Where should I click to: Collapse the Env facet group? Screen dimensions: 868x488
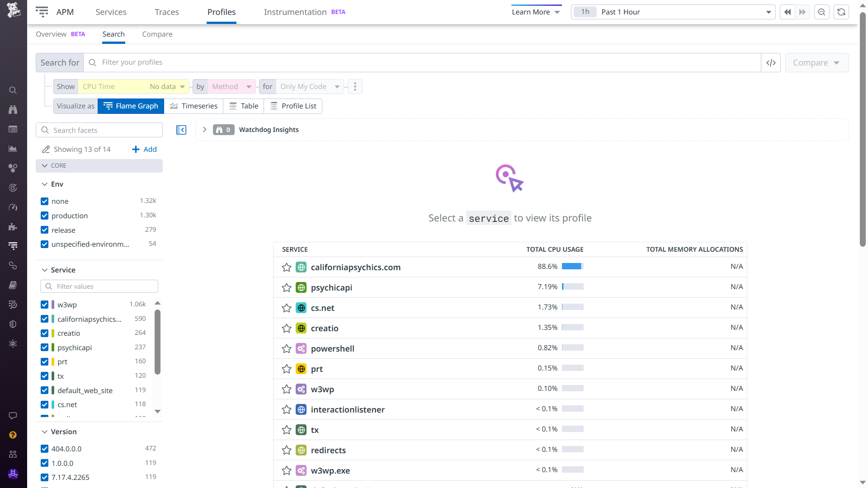[45, 184]
